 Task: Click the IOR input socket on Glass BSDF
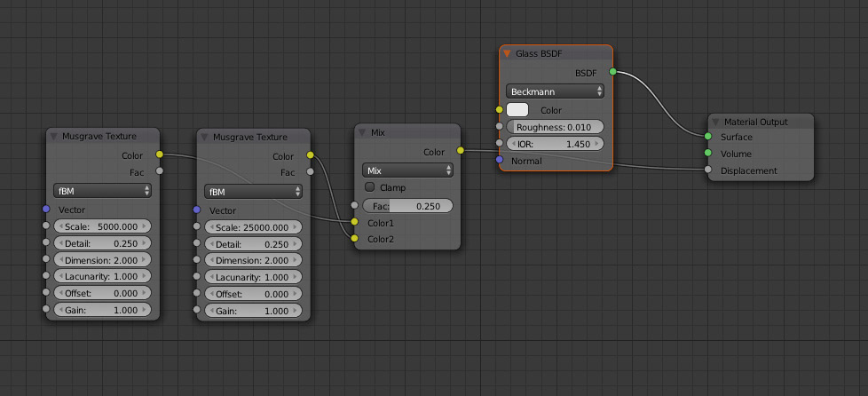(500, 143)
